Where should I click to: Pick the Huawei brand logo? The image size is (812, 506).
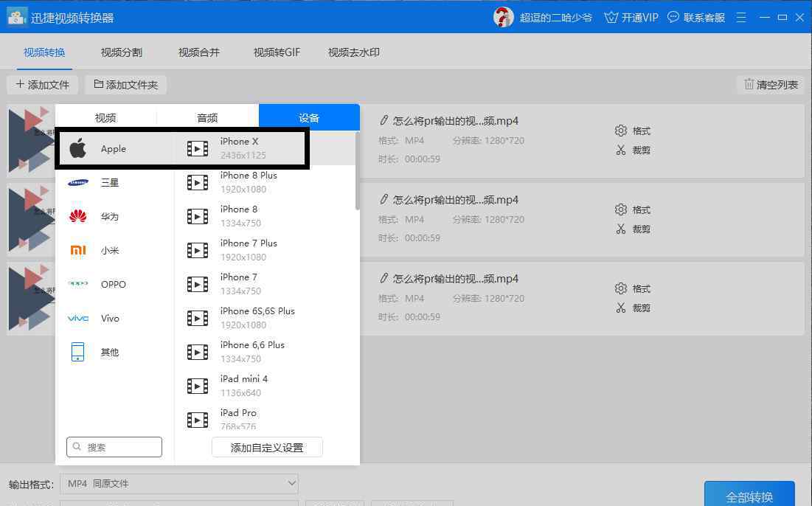pos(78,216)
